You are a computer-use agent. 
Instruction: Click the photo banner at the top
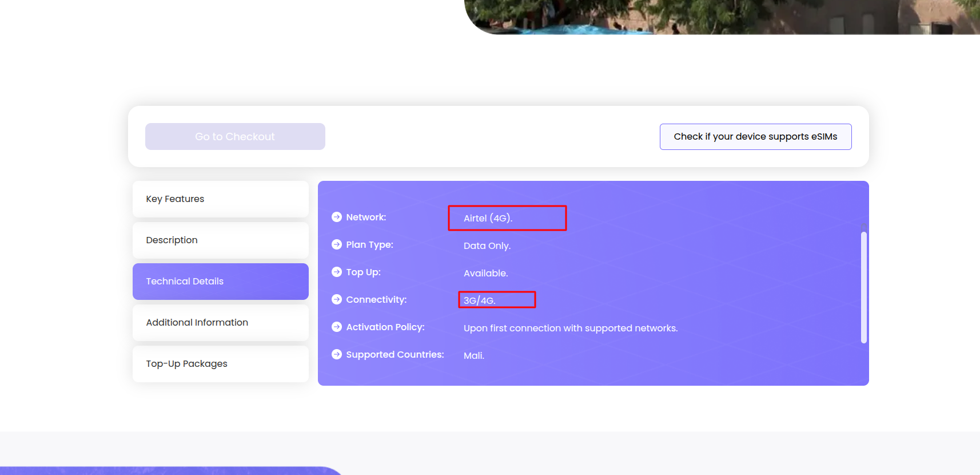tap(722, 17)
